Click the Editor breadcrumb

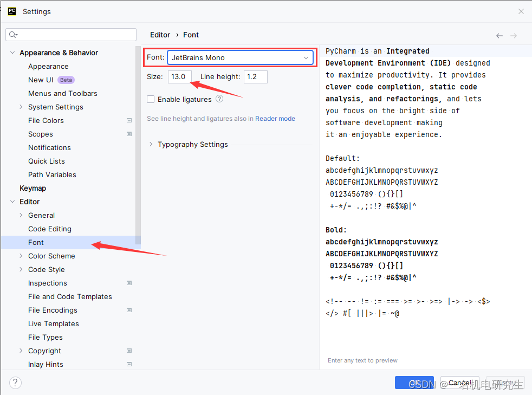(160, 35)
